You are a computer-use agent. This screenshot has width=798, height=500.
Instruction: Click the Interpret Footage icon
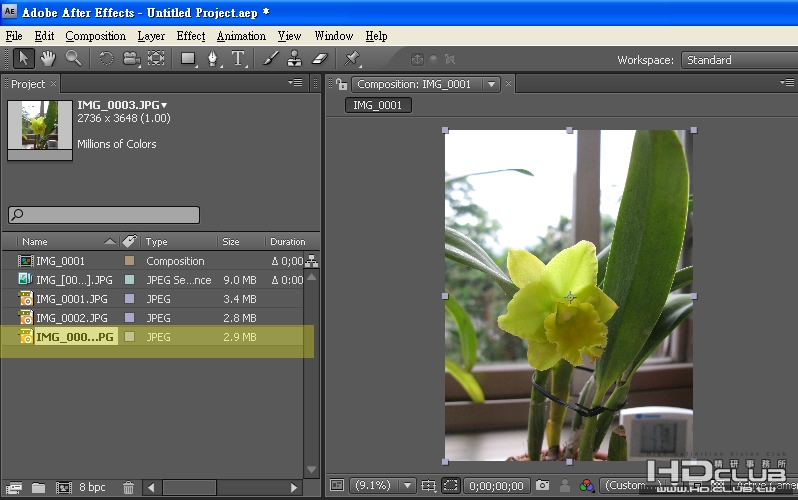pyautogui.click(x=14, y=488)
